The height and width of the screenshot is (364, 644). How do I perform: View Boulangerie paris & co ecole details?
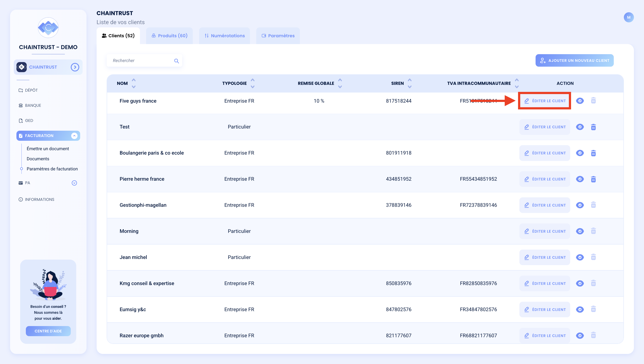[580, 153]
